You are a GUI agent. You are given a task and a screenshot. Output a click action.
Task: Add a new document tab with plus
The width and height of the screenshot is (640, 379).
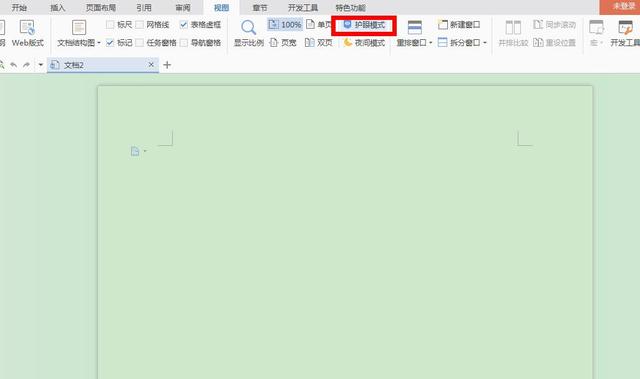pyautogui.click(x=167, y=65)
